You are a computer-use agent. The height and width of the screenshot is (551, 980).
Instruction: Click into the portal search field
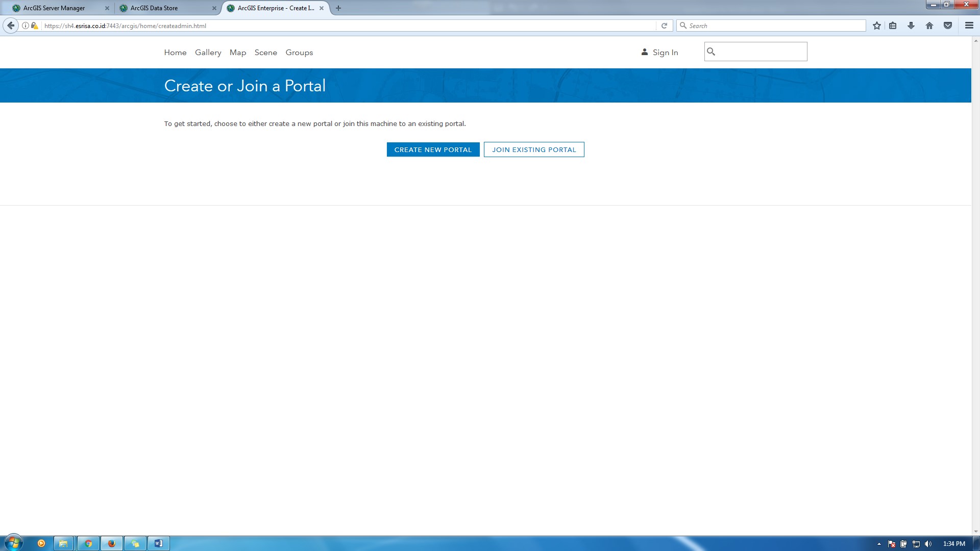(x=756, y=52)
